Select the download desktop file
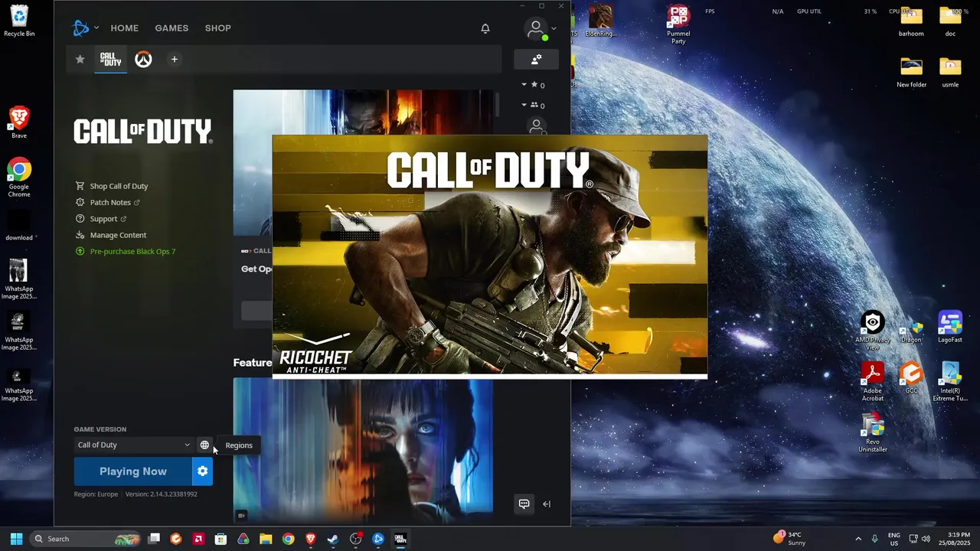 click(19, 227)
